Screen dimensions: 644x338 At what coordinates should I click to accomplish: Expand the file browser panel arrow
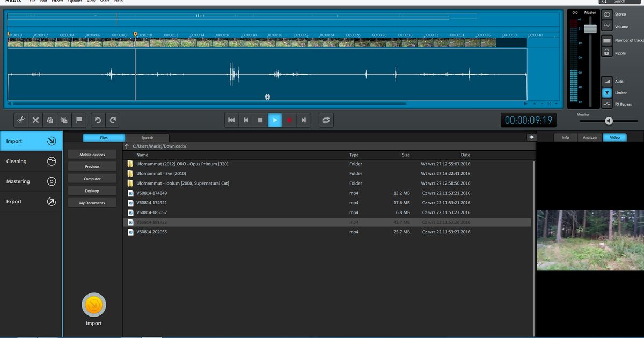[x=531, y=137]
